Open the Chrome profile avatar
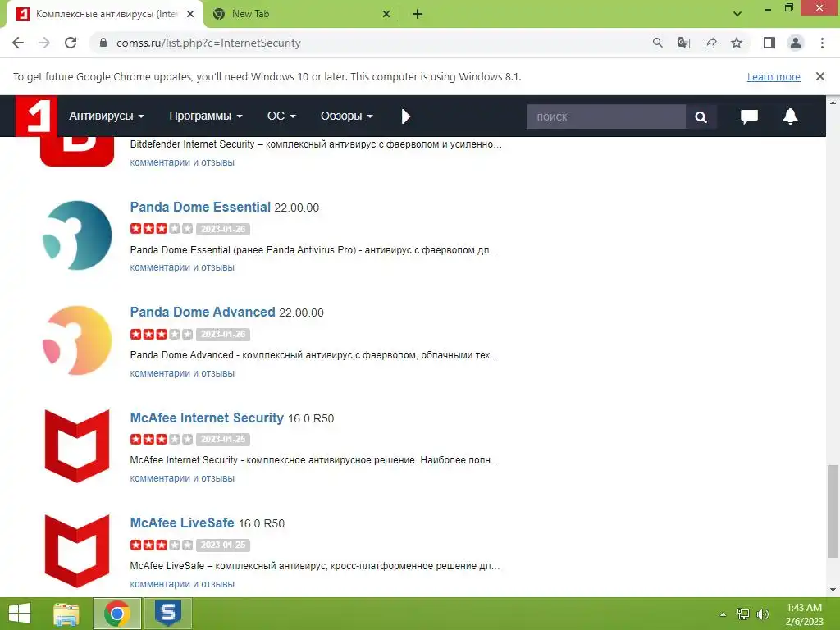This screenshot has height=630, width=840. pos(796,43)
